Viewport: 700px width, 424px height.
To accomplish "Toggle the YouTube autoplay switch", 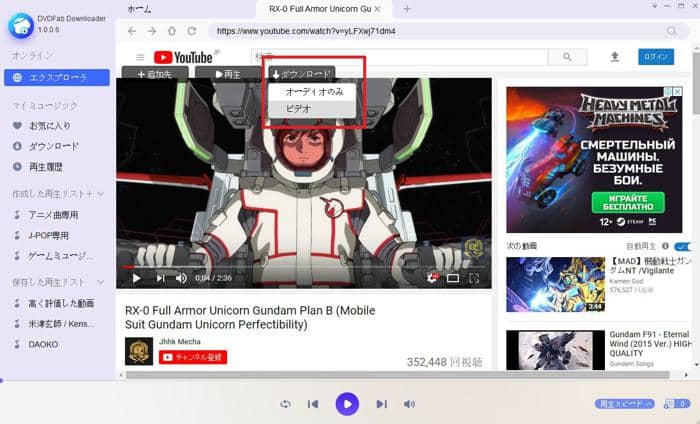I will click(x=684, y=246).
